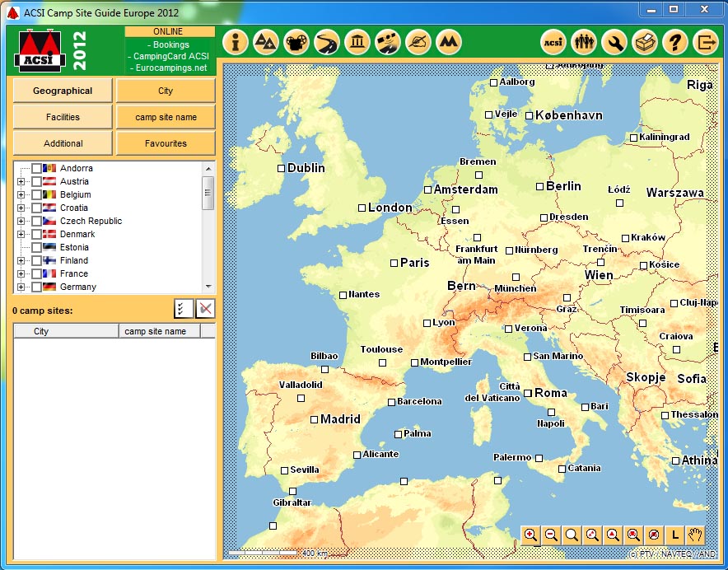Enable the Croatia checkbox
The height and width of the screenshot is (570, 728).
36,208
